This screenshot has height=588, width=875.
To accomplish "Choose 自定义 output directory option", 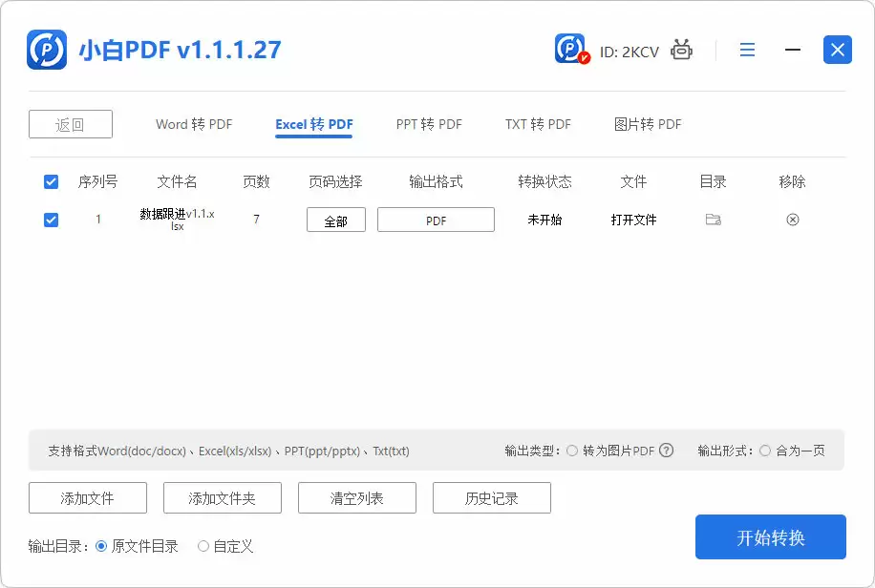I will 203,546.
